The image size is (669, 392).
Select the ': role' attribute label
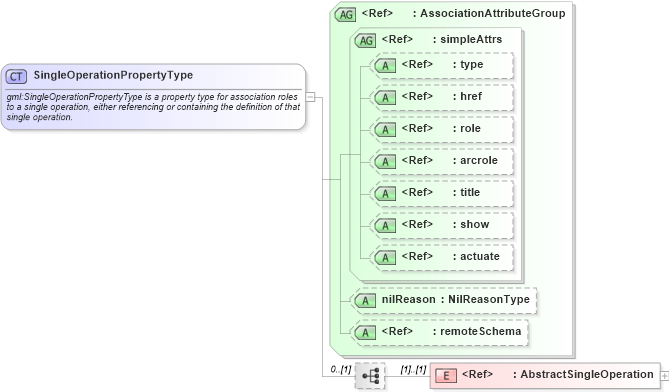[467, 128]
